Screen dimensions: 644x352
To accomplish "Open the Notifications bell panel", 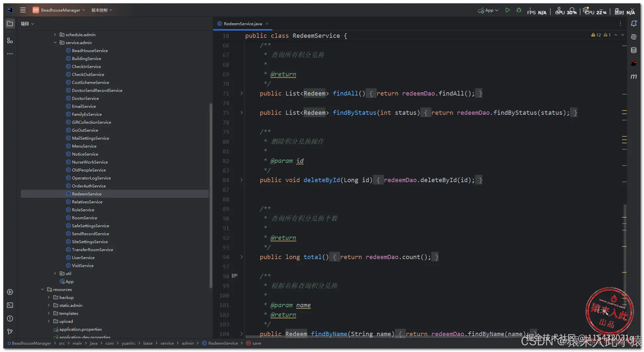I will pos(634,24).
